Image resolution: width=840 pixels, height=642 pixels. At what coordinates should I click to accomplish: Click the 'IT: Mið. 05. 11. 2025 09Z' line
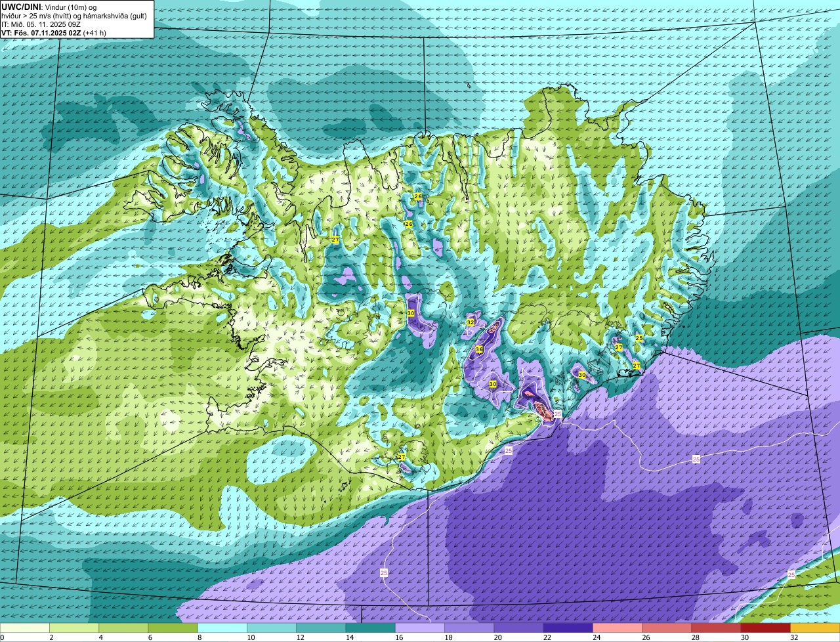tap(41, 24)
